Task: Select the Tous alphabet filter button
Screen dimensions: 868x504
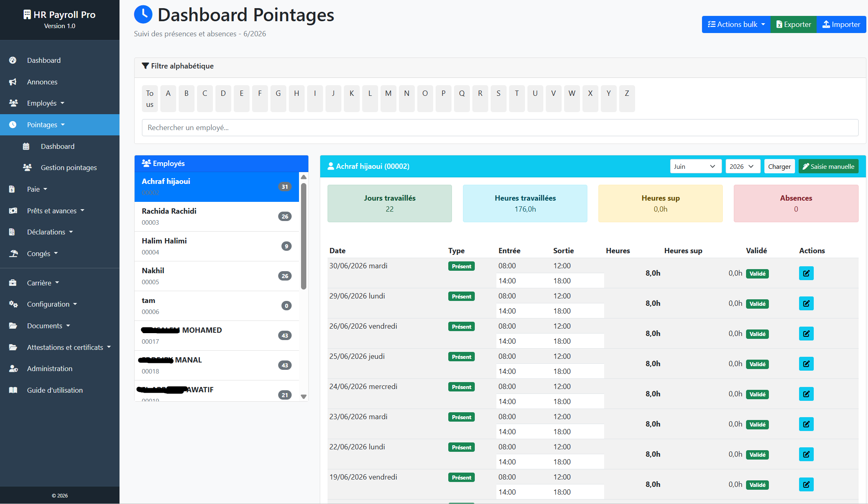Action: pos(150,98)
